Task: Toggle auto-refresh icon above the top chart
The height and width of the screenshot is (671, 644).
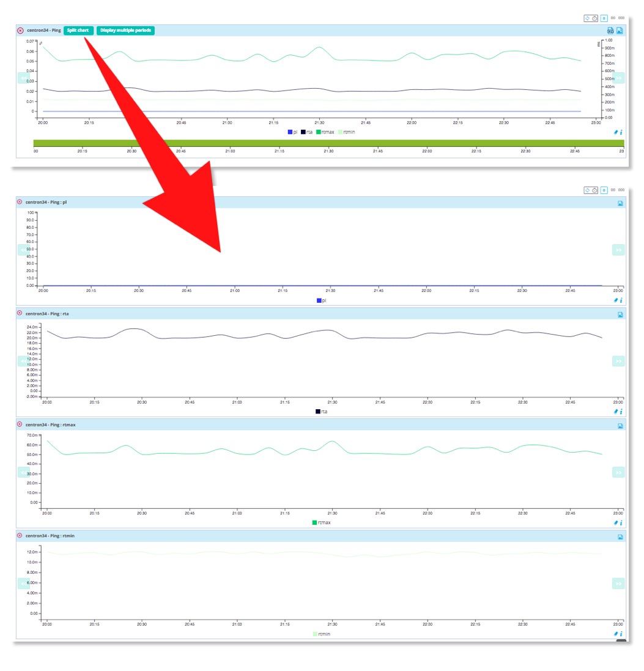Action: tap(587, 18)
